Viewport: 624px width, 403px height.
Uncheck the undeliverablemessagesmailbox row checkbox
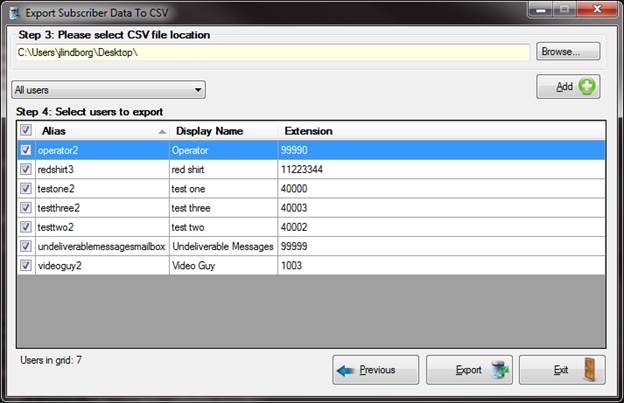click(26, 246)
